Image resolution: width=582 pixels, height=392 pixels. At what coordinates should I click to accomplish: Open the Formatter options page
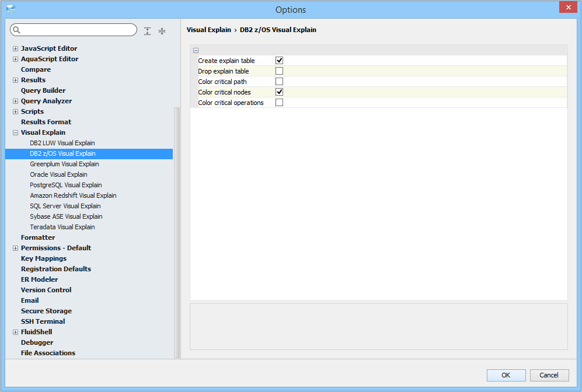pyautogui.click(x=38, y=237)
